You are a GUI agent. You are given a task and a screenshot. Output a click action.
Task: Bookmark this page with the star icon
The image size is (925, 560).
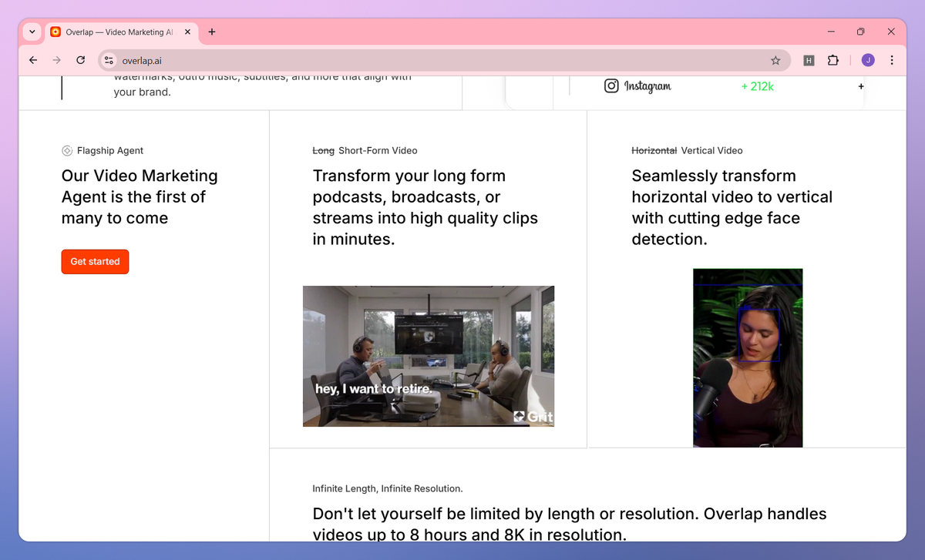click(x=775, y=60)
